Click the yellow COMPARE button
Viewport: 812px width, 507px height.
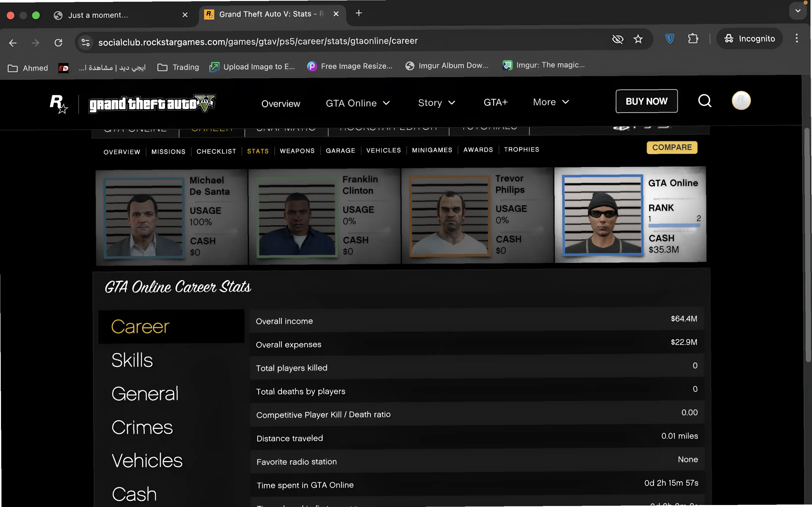[672, 148]
